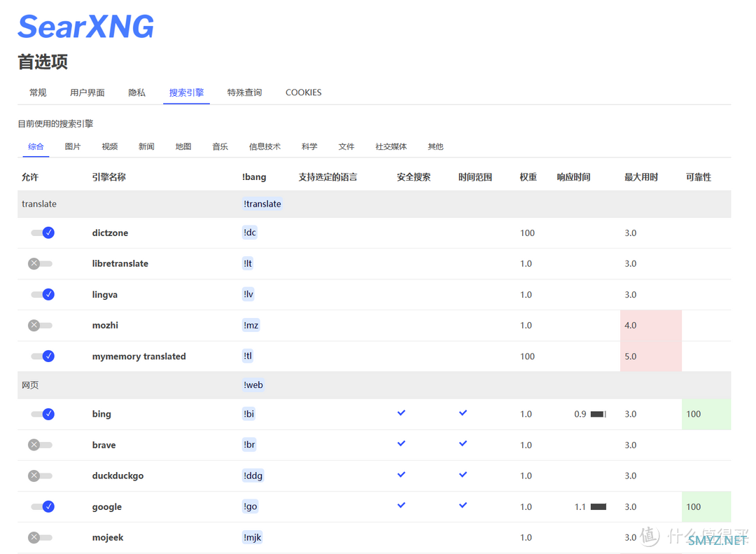Disable the google engine toggle
Viewport: 756px width, 554px height.
click(43, 506)
